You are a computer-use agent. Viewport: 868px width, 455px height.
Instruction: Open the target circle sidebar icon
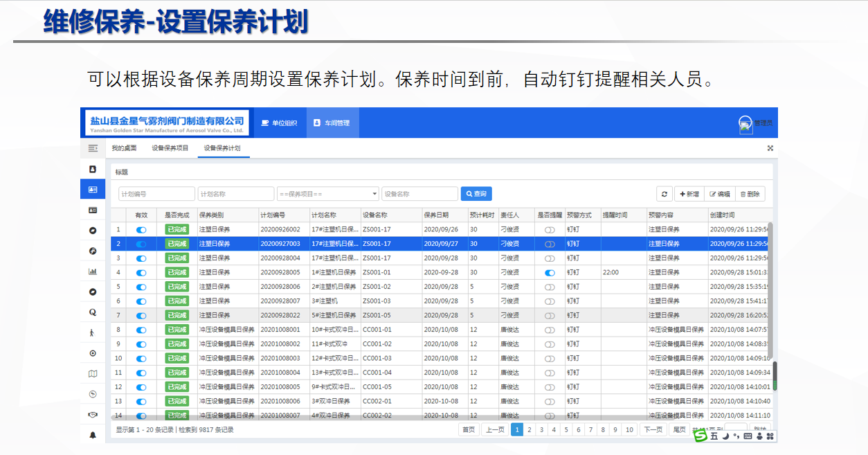coord(93,353)
